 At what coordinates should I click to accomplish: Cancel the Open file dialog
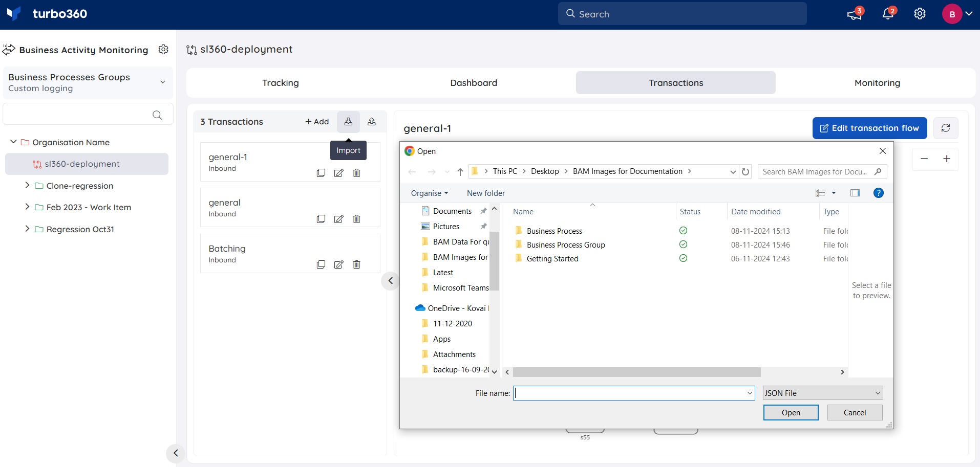pyautogui.click(x=855, y=413)
